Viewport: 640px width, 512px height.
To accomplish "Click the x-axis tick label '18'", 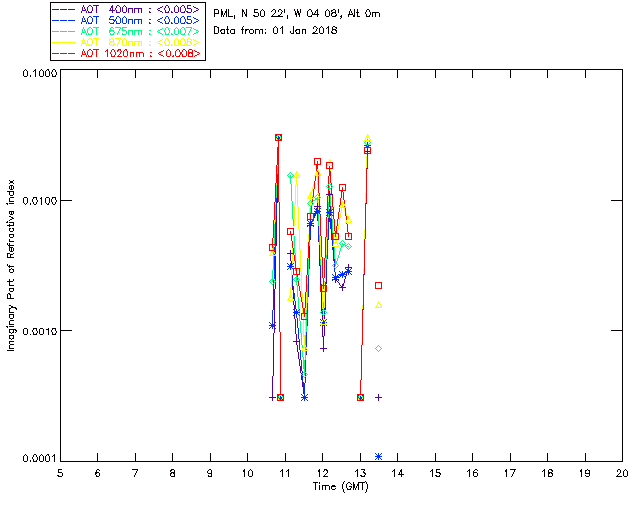I will pos(547,473).
